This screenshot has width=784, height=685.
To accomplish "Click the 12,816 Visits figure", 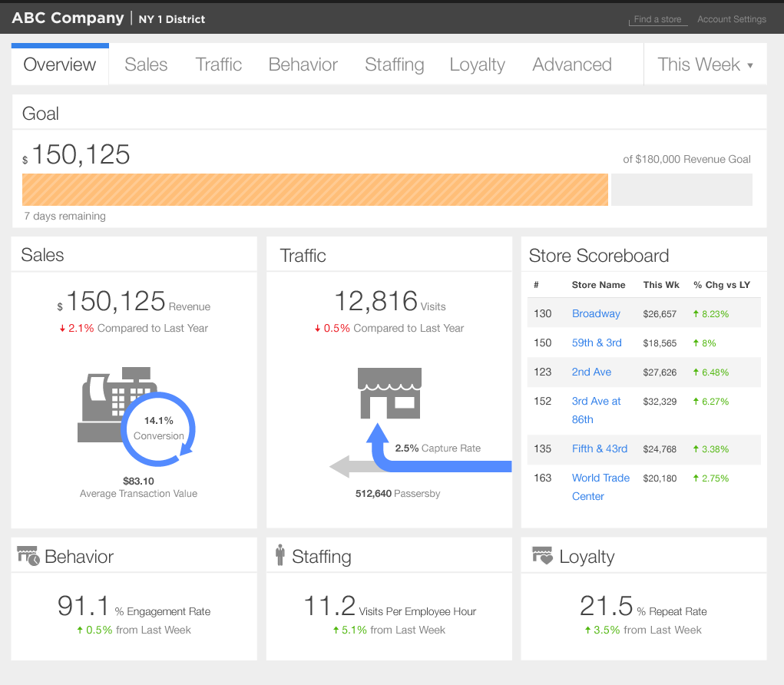I will 389,302.
